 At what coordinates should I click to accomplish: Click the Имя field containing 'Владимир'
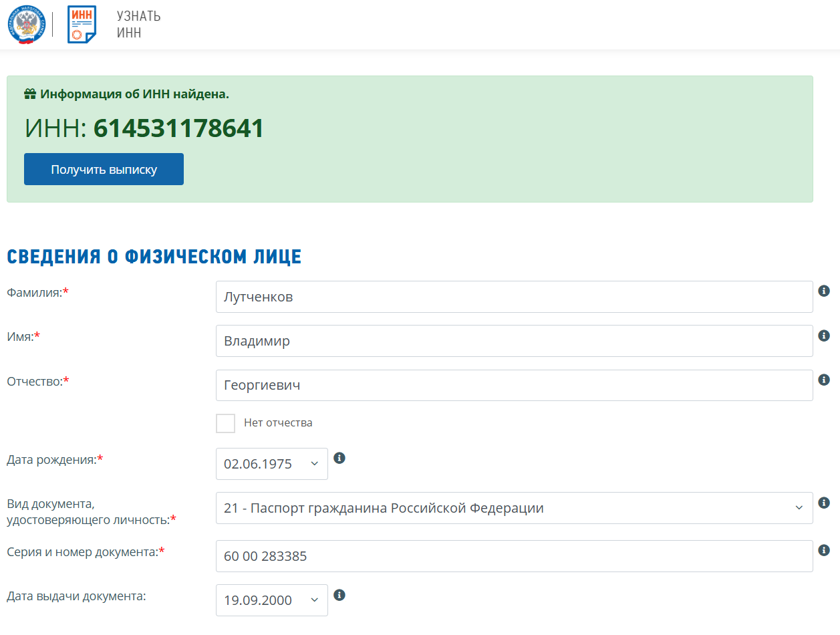(514, 340)
